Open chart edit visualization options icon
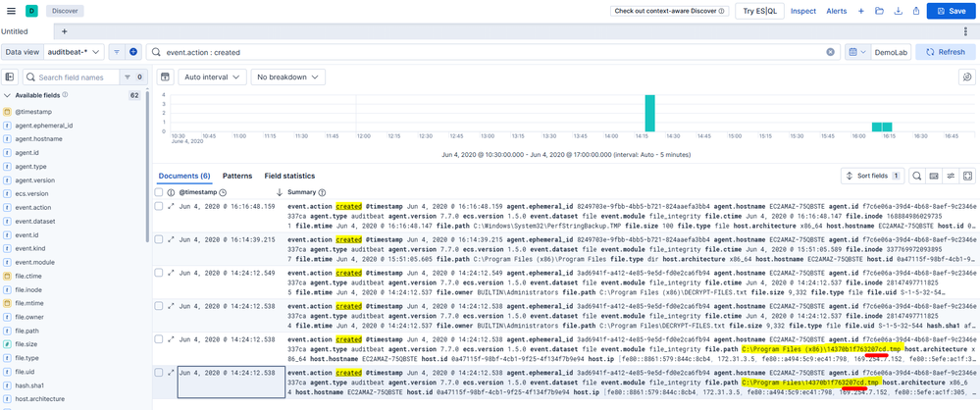Screen dimensions: 980x410 point(967,77)
